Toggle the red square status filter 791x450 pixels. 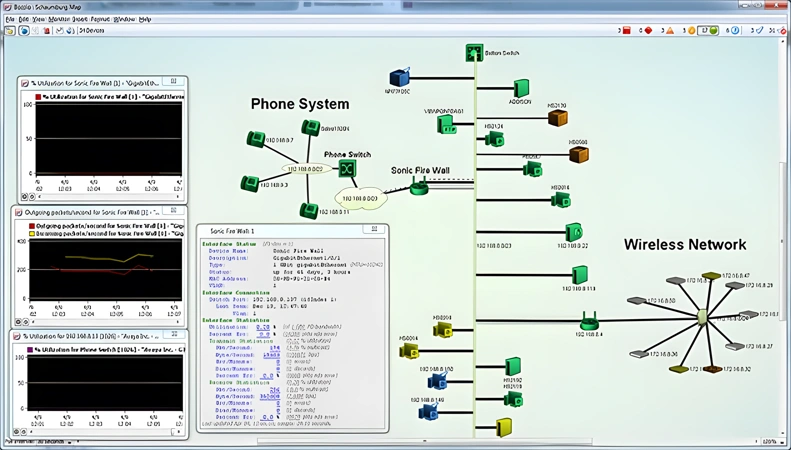[x=627, y=31]
